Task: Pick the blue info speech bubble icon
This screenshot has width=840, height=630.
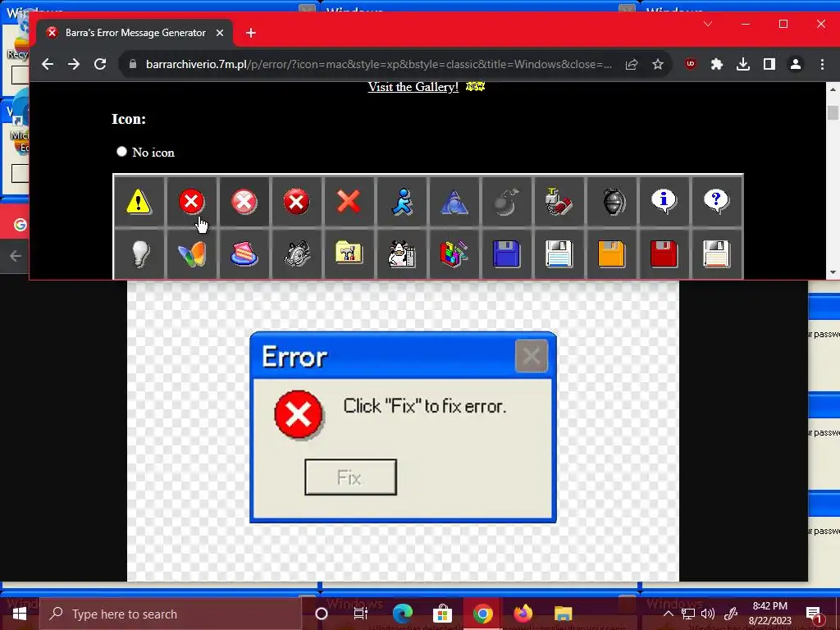Action: point(664,202)
